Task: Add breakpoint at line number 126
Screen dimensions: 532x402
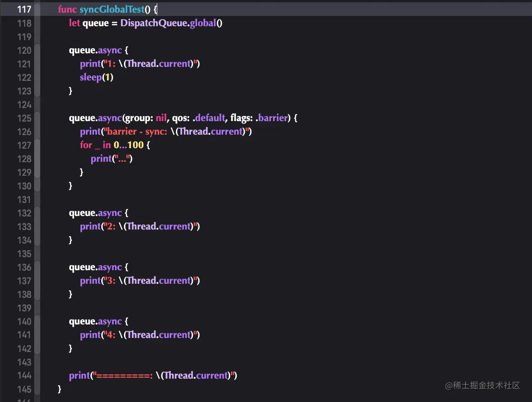Action: click(24, 131)
